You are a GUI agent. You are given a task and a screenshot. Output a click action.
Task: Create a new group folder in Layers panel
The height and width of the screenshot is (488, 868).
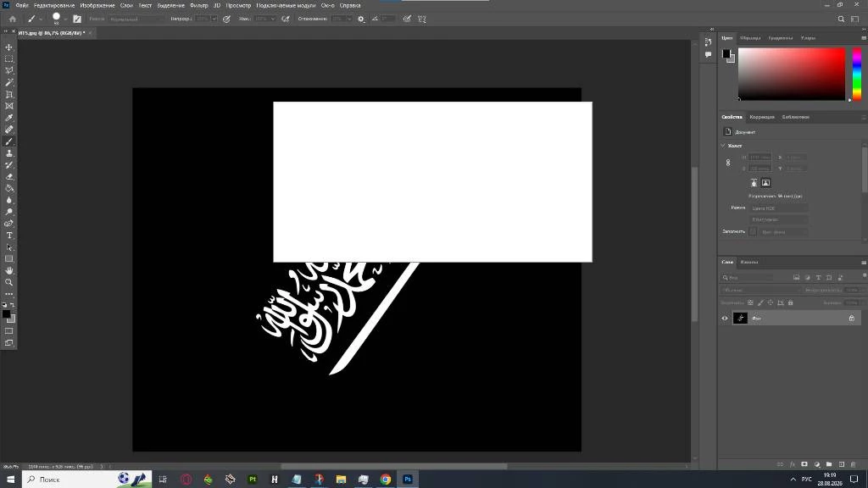(829, 464)
